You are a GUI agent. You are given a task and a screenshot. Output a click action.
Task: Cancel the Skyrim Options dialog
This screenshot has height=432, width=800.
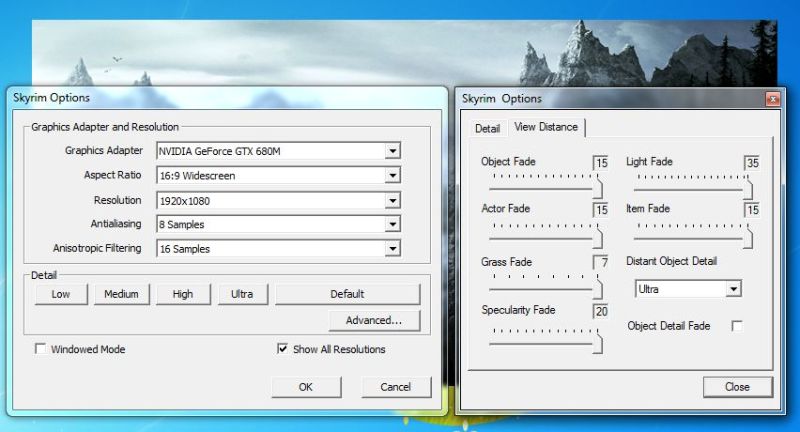click(x=395, y=387)
